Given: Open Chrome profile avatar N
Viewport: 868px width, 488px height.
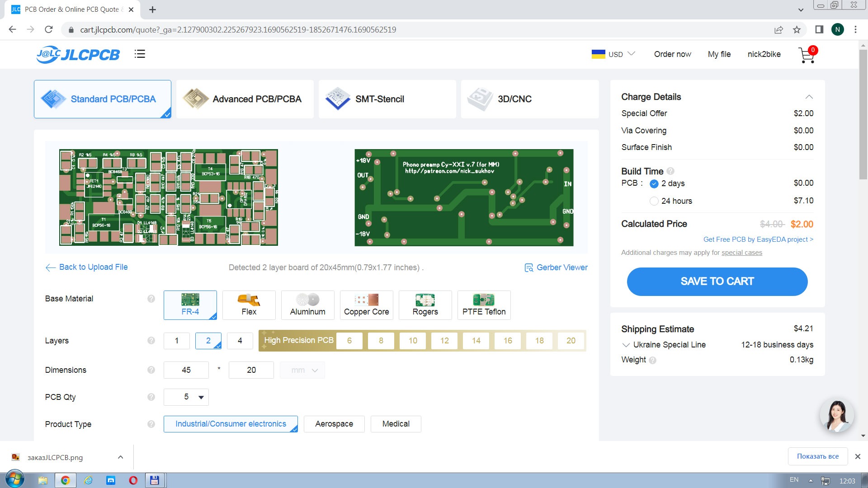Looking at the screenshot, I should pos(837,29).
